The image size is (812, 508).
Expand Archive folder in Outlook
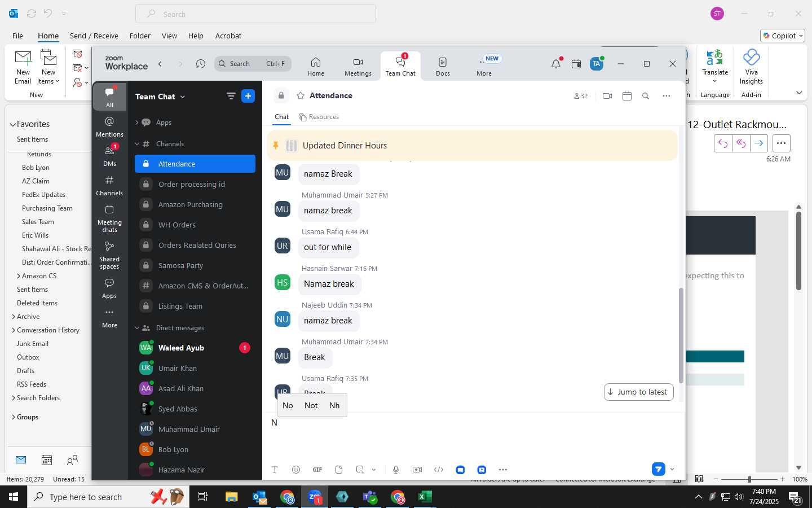14,317
